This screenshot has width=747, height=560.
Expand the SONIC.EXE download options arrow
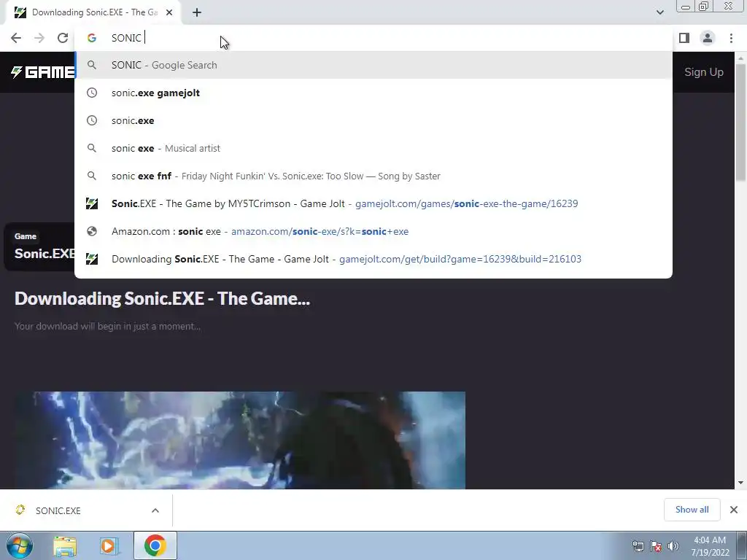[155, 510]
